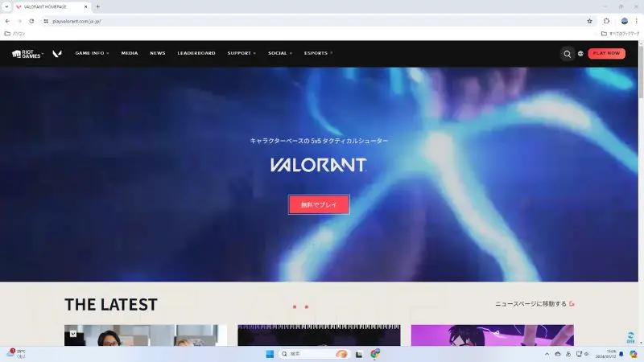Open the Chrome profile avatar
This screenshot has width=644, height=362.
625,21
